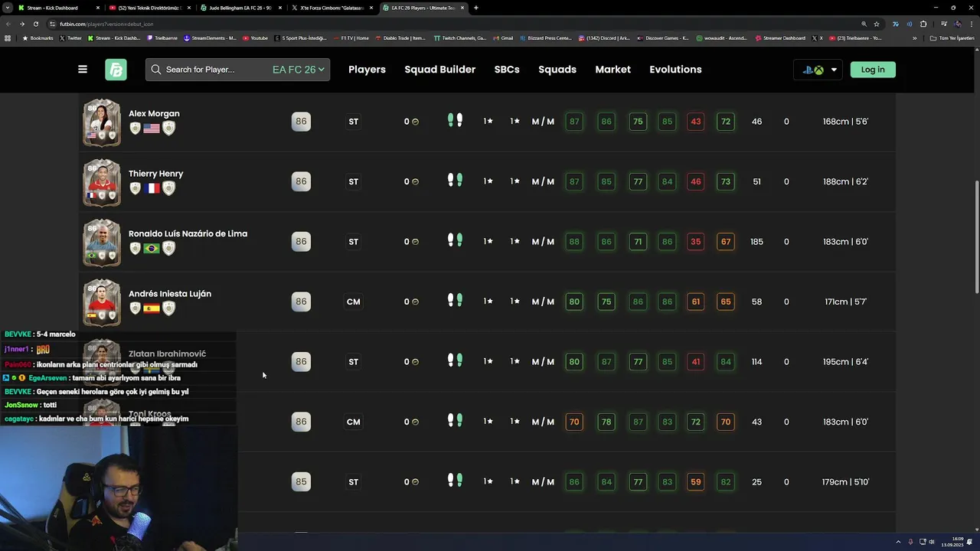Open the Twitter bookmark
The width and height of the screenshot is (980, 551).
tap(70, 37)
